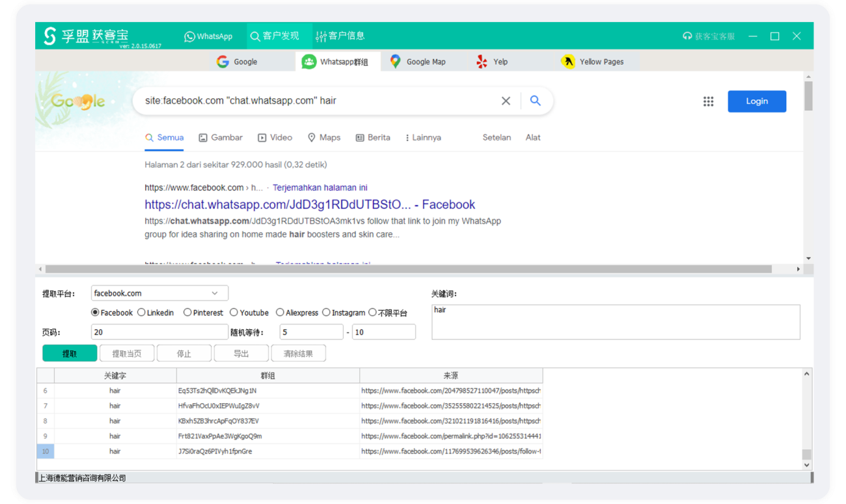Click the 停止 button
846x504 pixels.
tap(184, 354)
